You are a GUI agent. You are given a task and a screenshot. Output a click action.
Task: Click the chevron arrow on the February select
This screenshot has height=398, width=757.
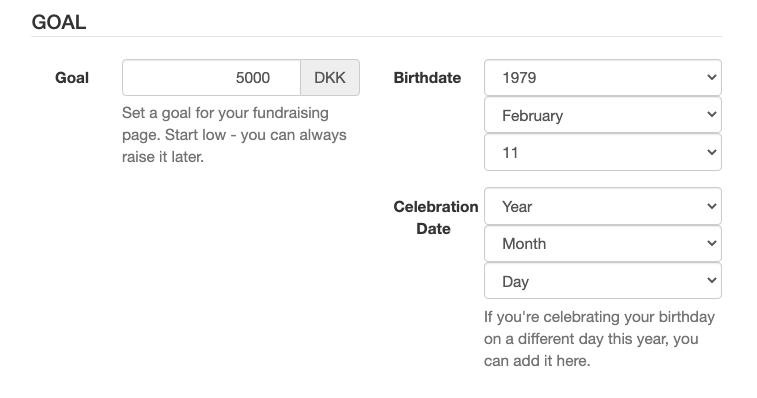[712, 114]
